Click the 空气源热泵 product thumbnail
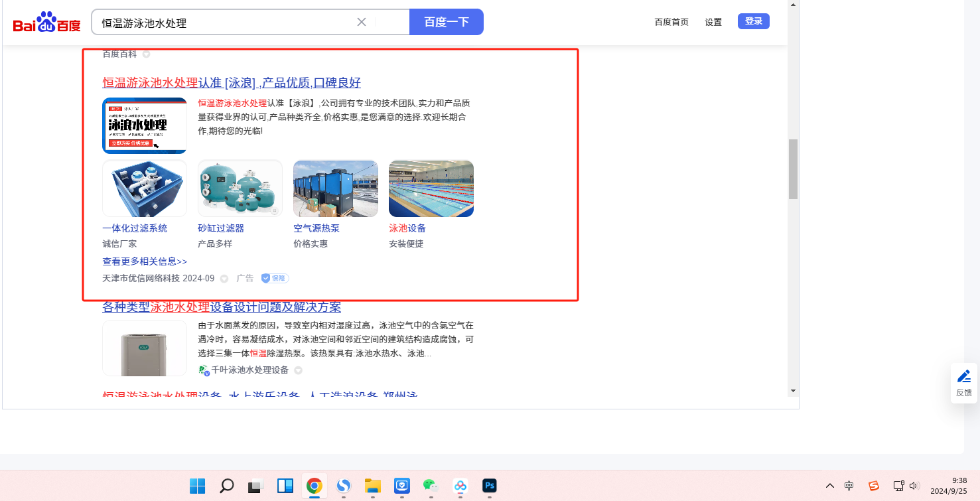Screen dimensions: 980x501 click(336, 188)
